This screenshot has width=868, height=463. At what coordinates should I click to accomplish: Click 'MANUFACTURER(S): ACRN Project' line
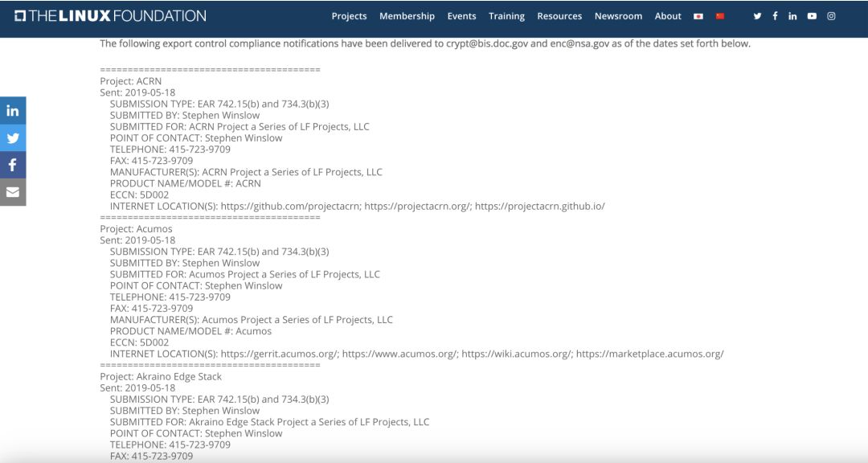(x=246, y=172)
